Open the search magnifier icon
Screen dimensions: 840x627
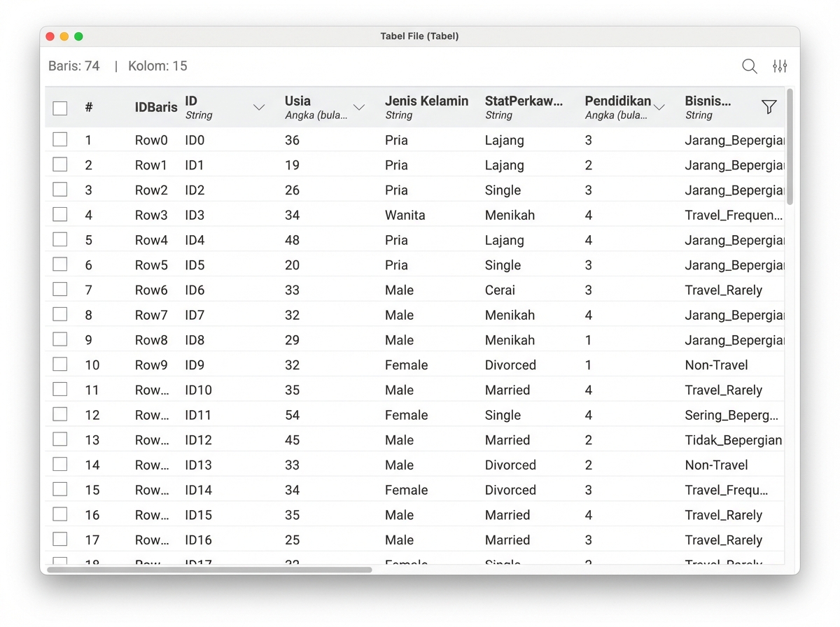[749, 66]
